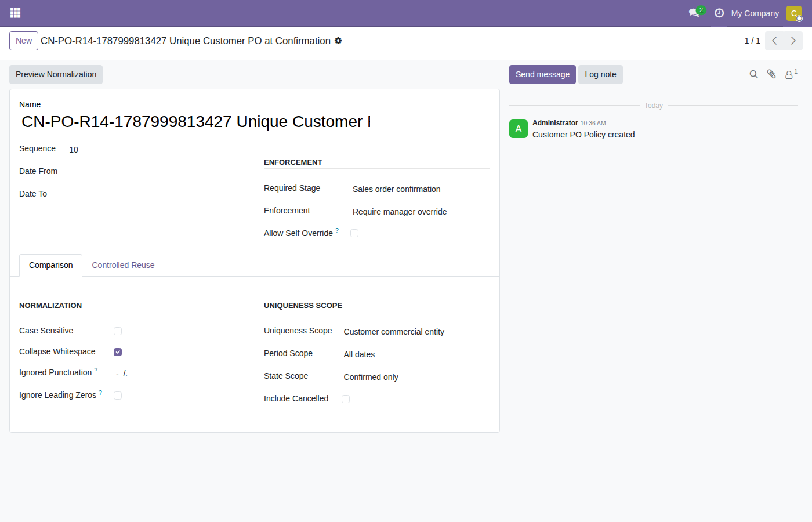Viewport: 812px width, 522px height.
Task: Switch to Controlled Reuse tab
Action: 123,265
